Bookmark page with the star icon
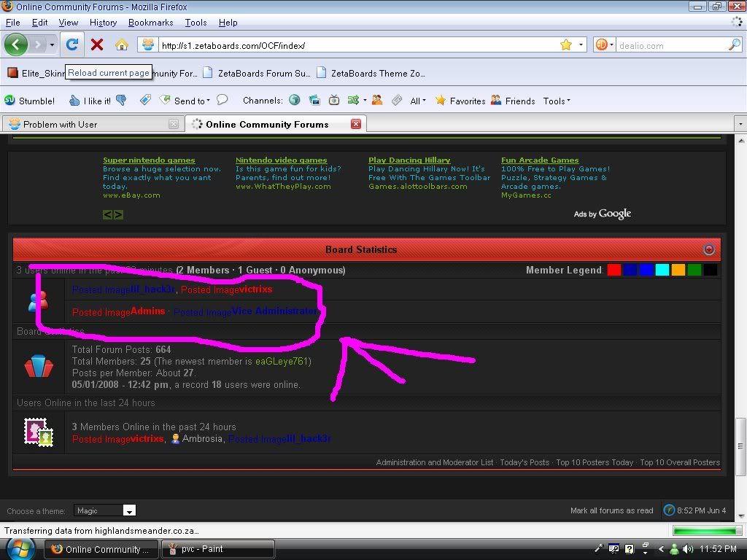This screenshot has width=747, height=560. (x=565, y=45)
